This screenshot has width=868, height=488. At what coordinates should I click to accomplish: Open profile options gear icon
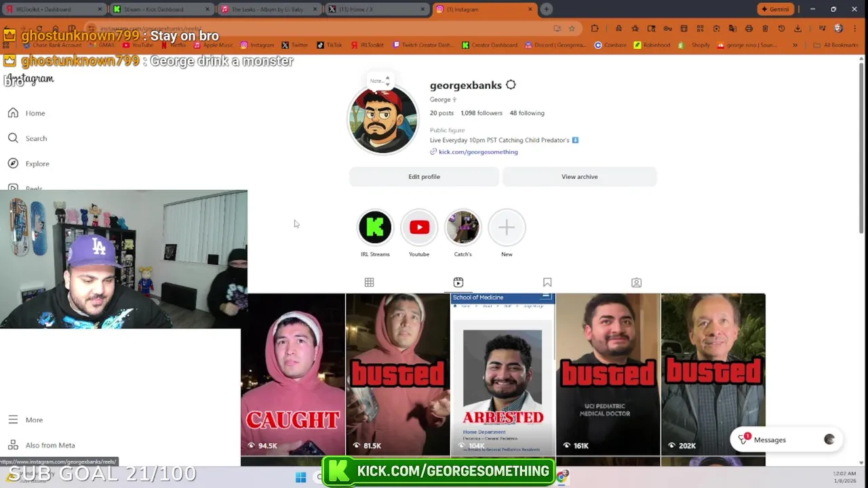[511, 85]
